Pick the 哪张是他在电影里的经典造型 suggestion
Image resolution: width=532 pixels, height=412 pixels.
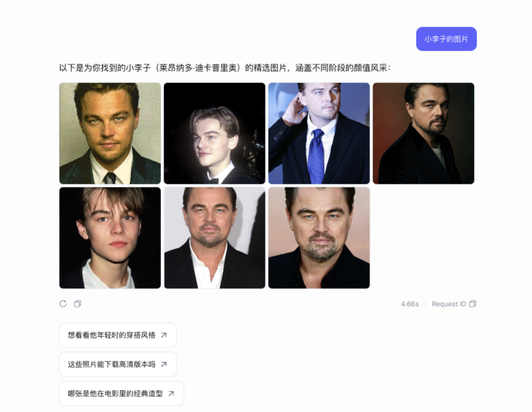(121, 393)
